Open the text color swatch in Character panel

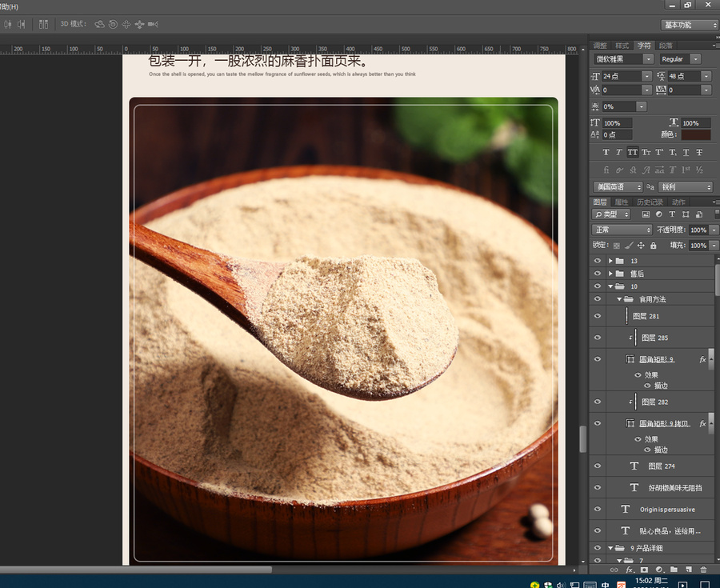(696, 134)
